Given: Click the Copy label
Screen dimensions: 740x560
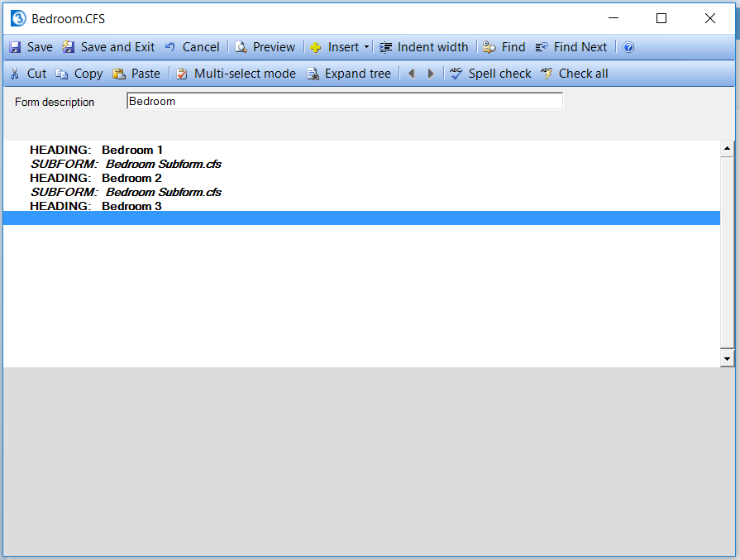Looking at the screenshot, I should click(x=88, y=74).
